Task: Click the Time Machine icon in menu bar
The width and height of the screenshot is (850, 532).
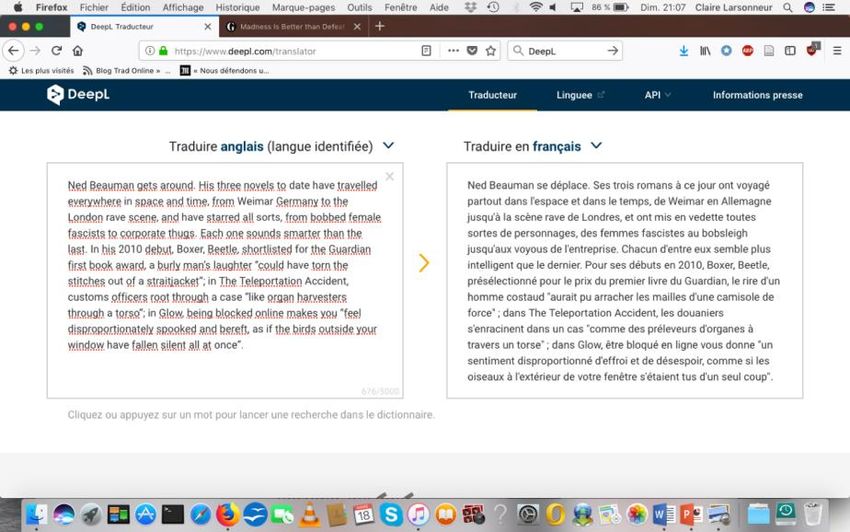Action: click(493, 8)
